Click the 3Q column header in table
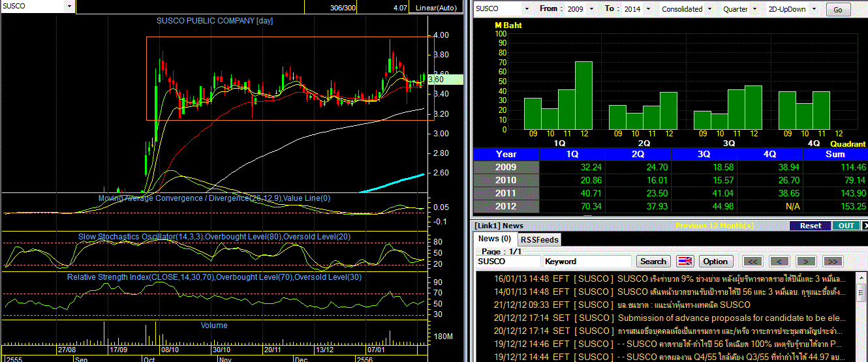This screenshot has height=362, width=868. coord(704,154)
